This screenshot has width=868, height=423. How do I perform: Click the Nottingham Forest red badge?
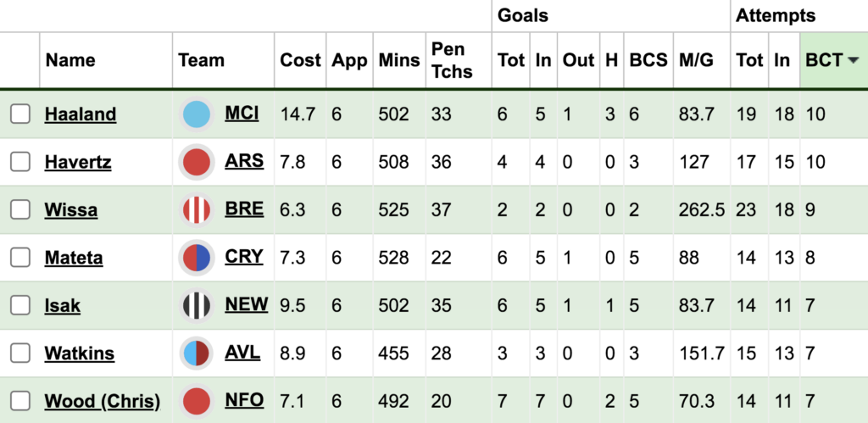197,401
